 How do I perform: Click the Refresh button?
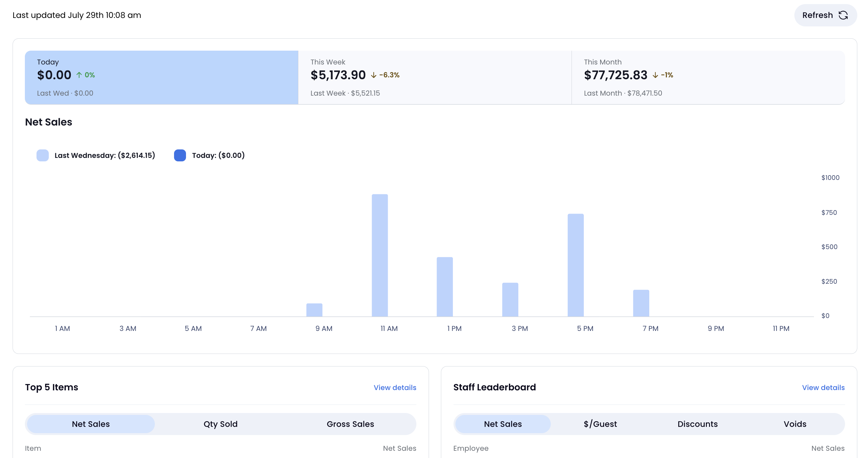click(x=825, y=15)
